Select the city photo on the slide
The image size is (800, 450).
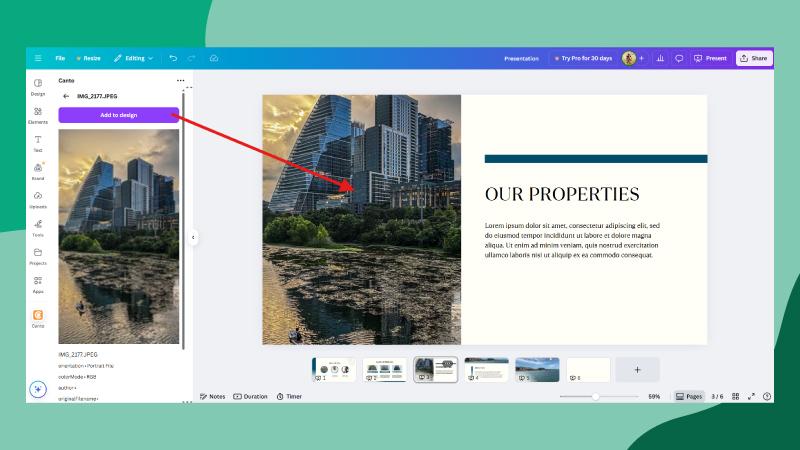click(361, 219)
